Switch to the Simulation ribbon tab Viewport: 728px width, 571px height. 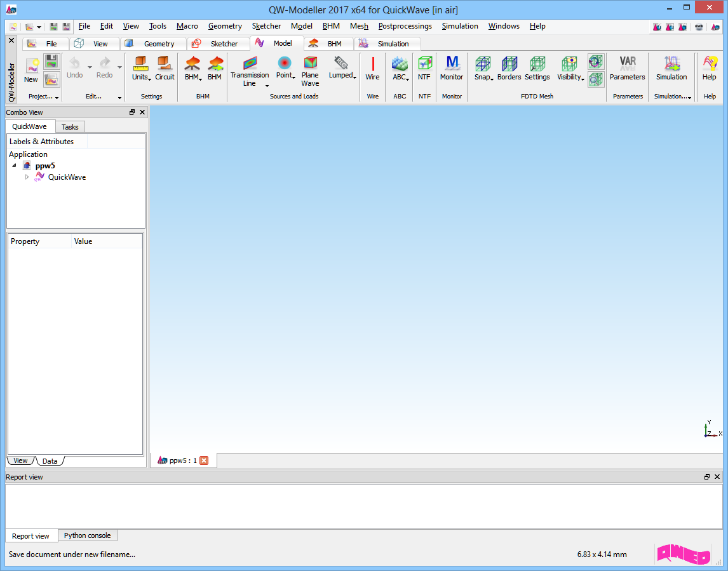pyautogui.click(x=388, y=44)
